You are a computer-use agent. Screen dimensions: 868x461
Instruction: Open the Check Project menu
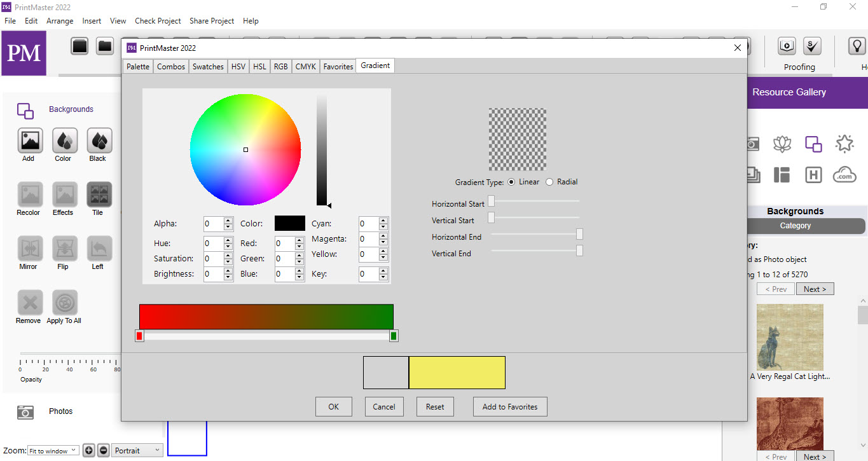(x=158, y=21)
